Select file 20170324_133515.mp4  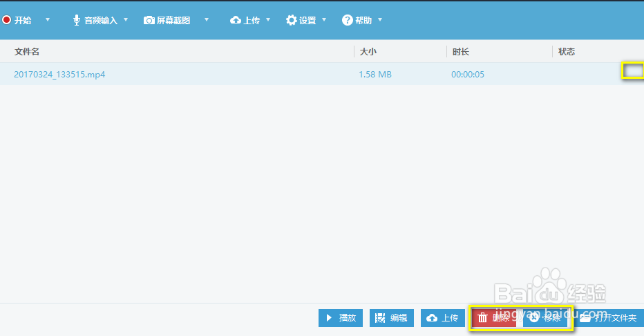[x=59, y=75]
